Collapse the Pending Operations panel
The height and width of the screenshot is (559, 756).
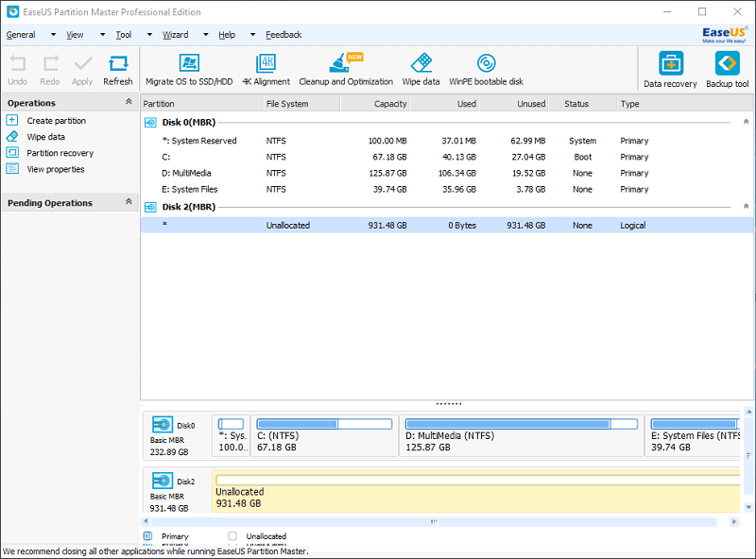pos(129,201)
